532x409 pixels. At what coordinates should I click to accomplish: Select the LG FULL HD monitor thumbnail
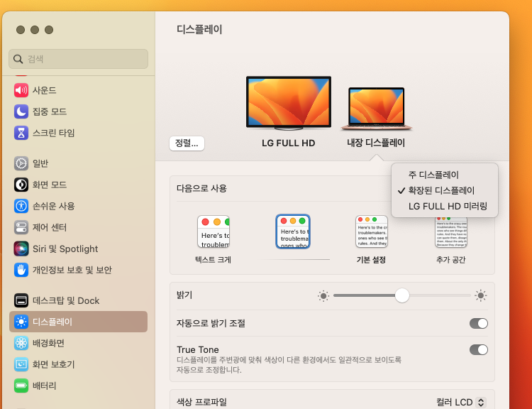click(289, 103)
